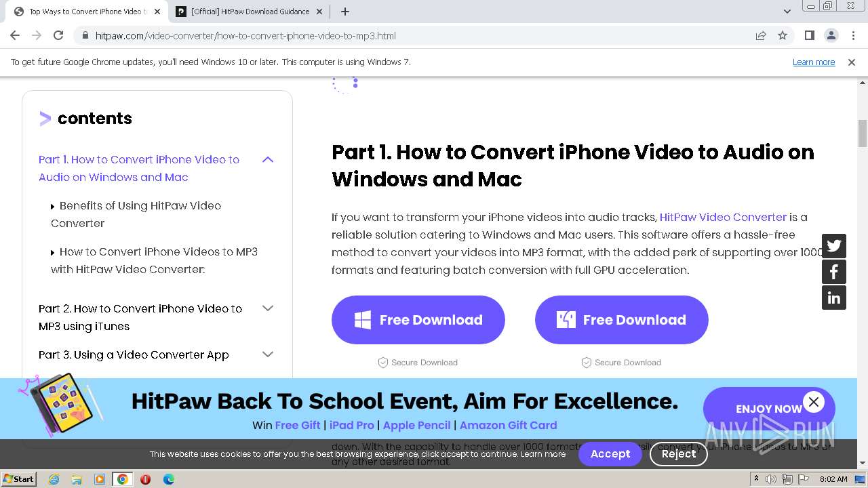Reload the current HitPaw page

pos(58,36)
